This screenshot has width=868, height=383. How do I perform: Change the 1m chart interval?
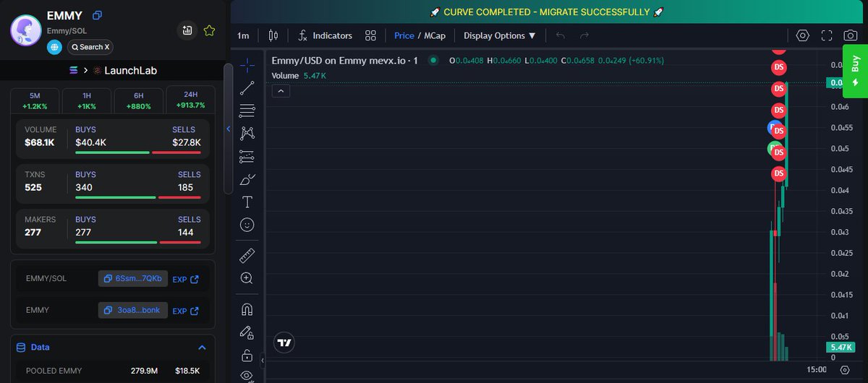click(x=243, y=35)
